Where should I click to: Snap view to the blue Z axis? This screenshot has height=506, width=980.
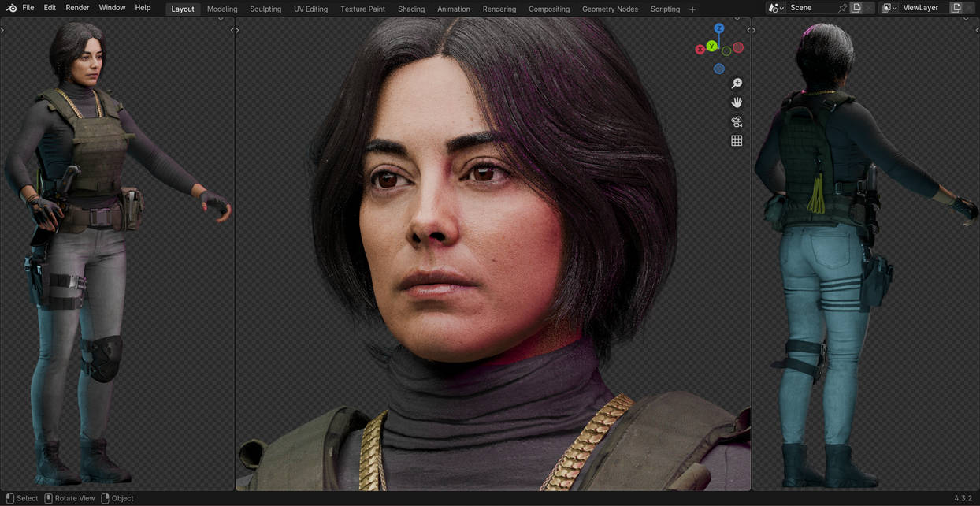(719, 28)
